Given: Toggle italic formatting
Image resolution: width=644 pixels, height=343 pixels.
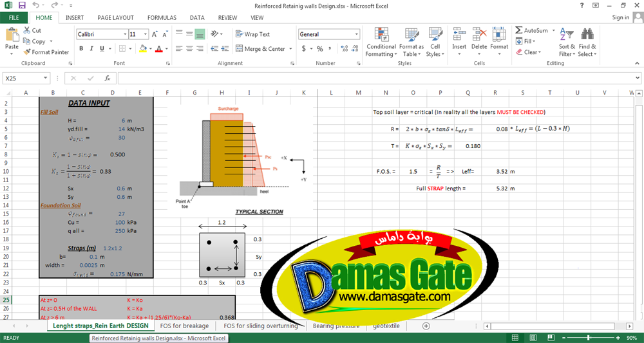Looking at the screenshot, I should click(91, 48).
